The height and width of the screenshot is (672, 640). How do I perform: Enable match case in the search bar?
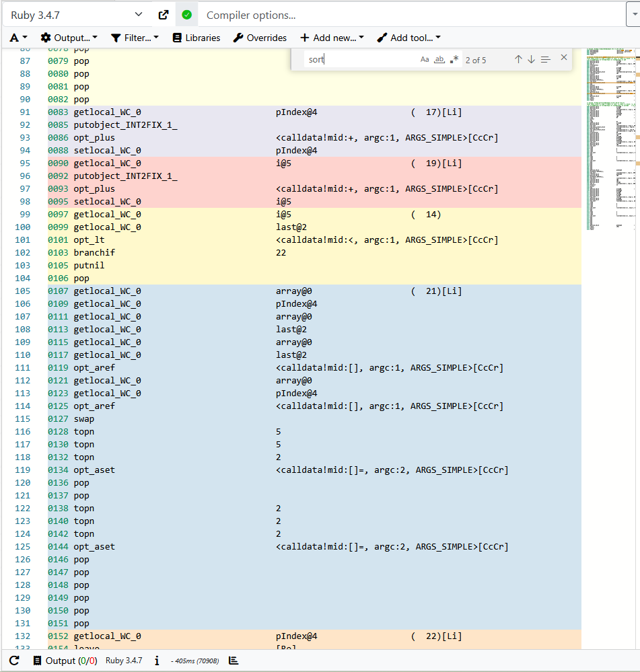pyautogui.click(x=425, y=59)
